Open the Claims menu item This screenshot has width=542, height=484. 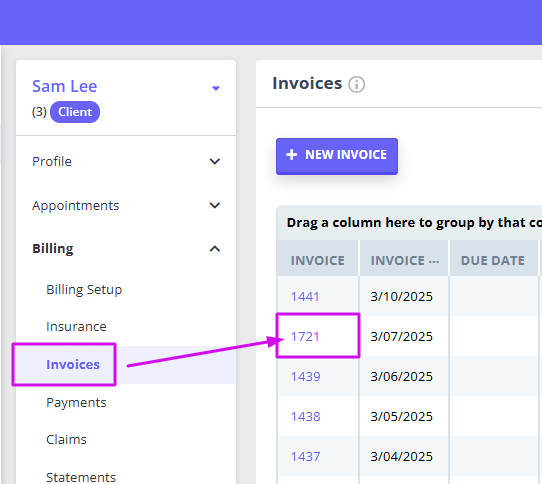(x=66, y=440)
